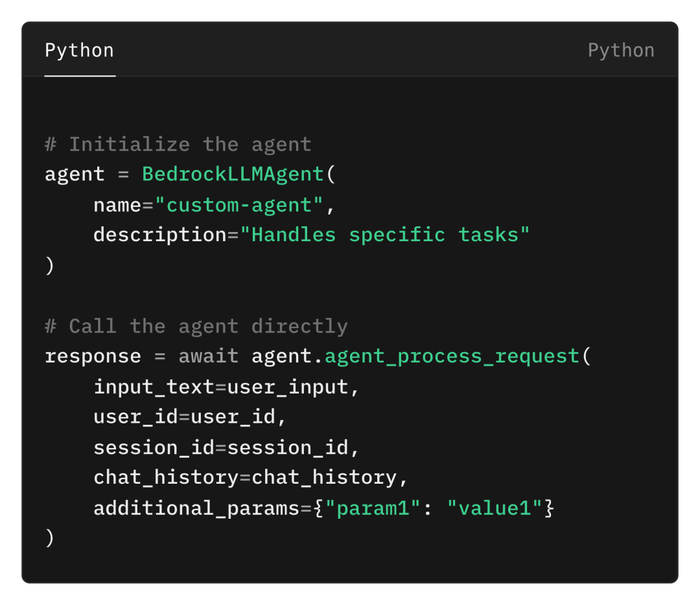Click the comment '# Call the agent directly'
Image resolution: width=700 pixels, height=605 pixels.
[x=196, y=326]
